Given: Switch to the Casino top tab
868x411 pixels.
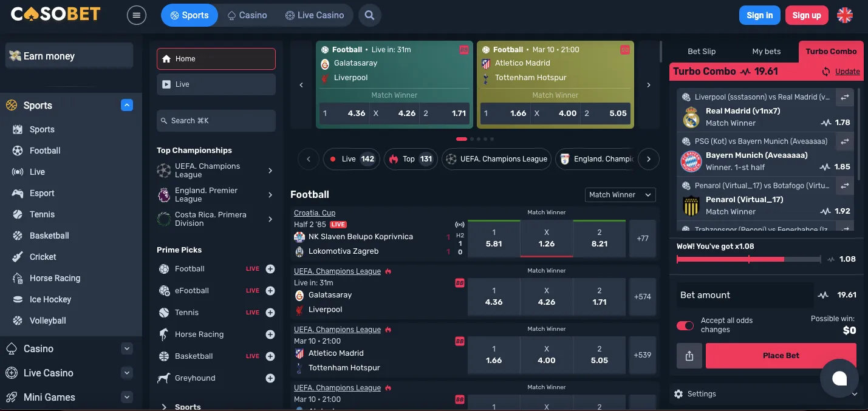Looking at the screenshot, I should pyautogui.click(x=247, y=15).
